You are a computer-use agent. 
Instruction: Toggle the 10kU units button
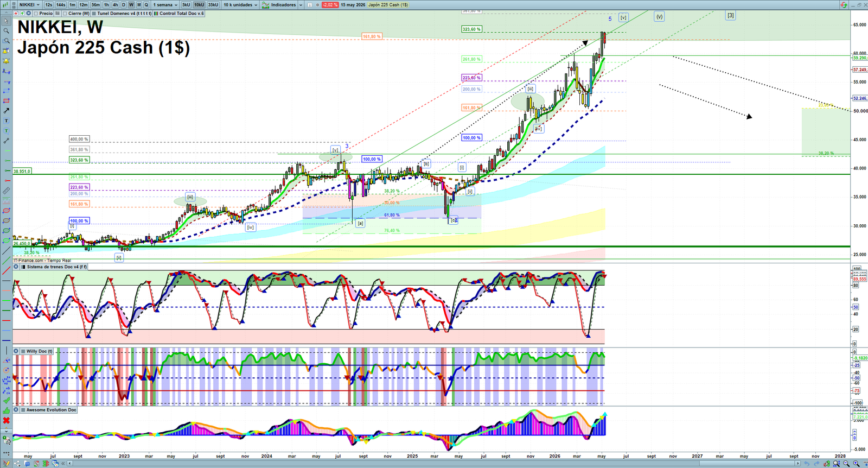199,5
